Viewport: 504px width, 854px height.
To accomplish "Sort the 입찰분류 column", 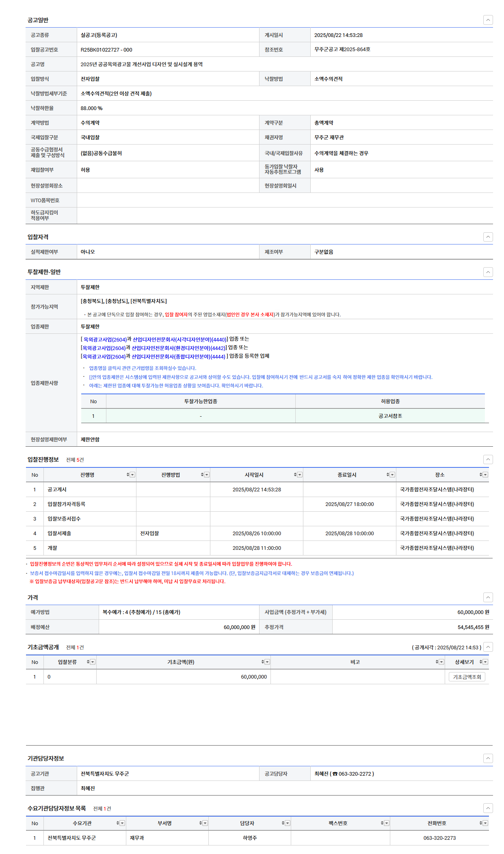I will point(88,662).
